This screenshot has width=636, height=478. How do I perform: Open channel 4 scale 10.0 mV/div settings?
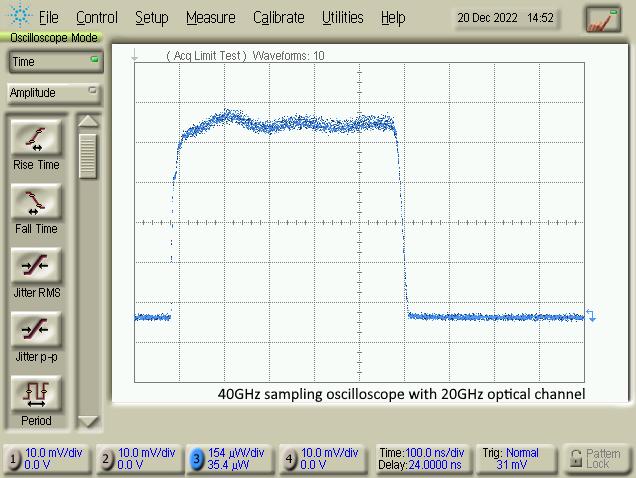click(329, 452)
